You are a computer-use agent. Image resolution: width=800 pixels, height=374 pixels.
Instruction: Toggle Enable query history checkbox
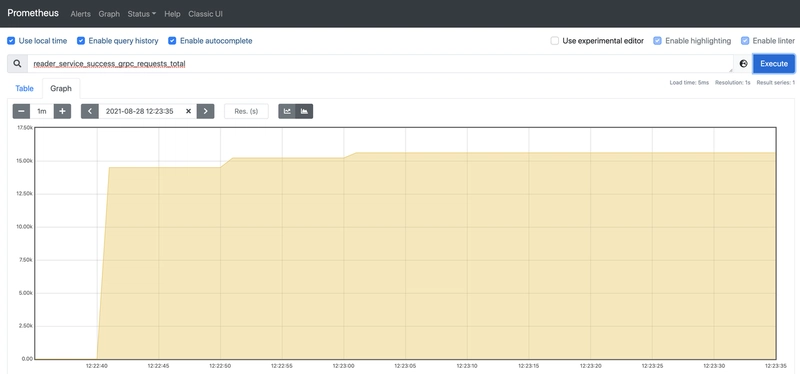click(81, 41)
